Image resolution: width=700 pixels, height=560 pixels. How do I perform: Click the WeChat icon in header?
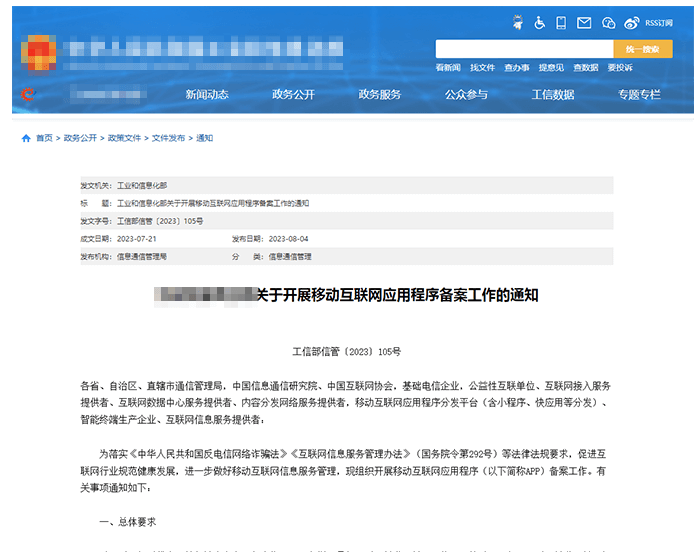point(608,22)
